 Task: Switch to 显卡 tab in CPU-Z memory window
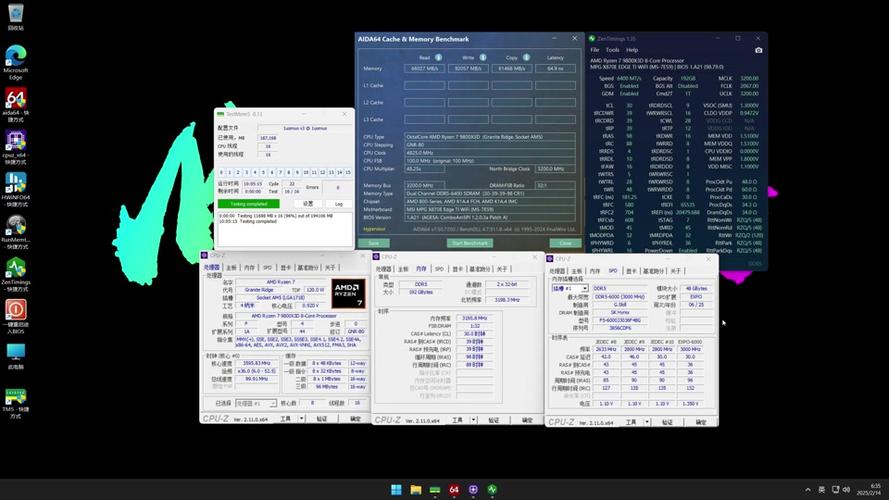458,269
